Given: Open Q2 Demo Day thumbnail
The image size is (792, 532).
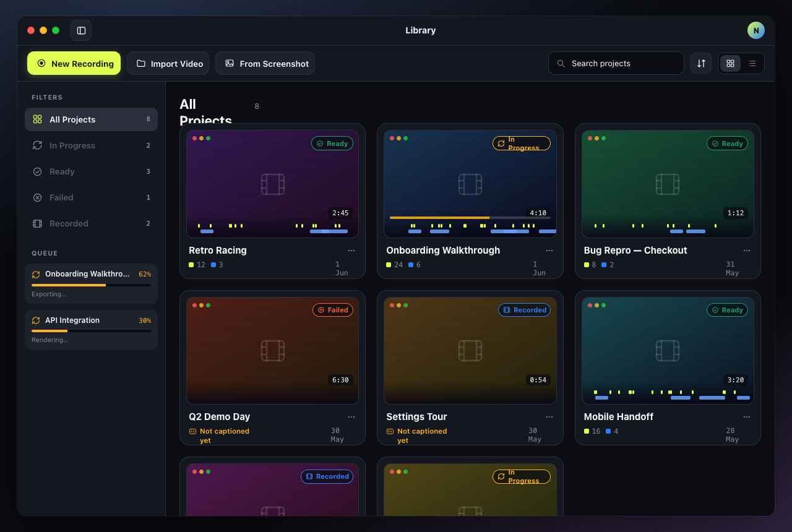Looking at the screenshot, I should [272, 350].
